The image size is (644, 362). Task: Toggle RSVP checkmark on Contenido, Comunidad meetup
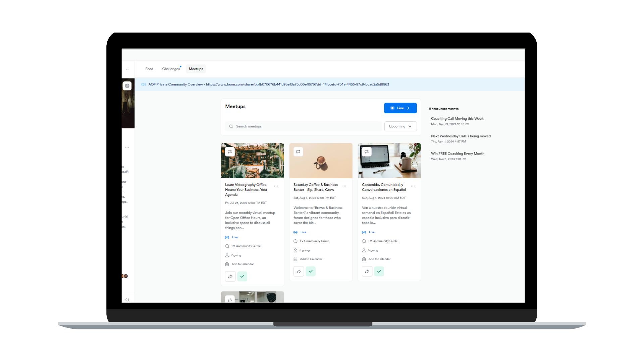point(379,271)
